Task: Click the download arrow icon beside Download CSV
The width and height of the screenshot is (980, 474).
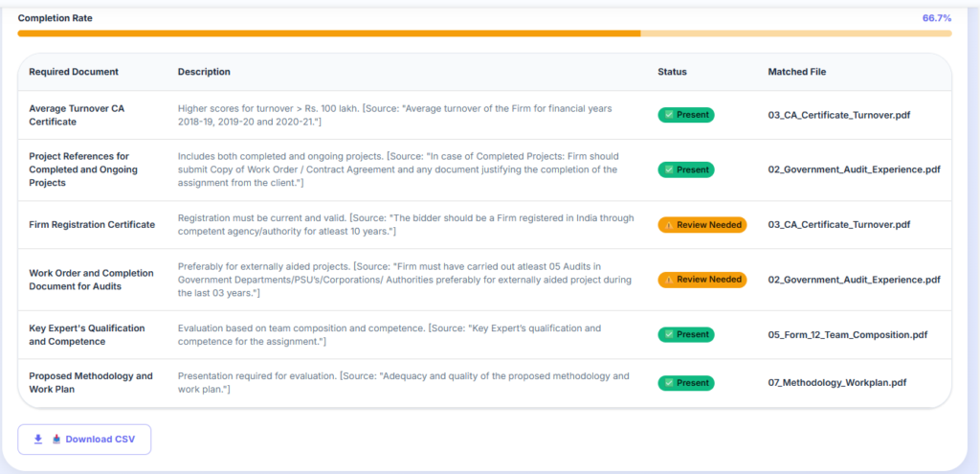Action: pyautogui.click(x=38, y=440)
